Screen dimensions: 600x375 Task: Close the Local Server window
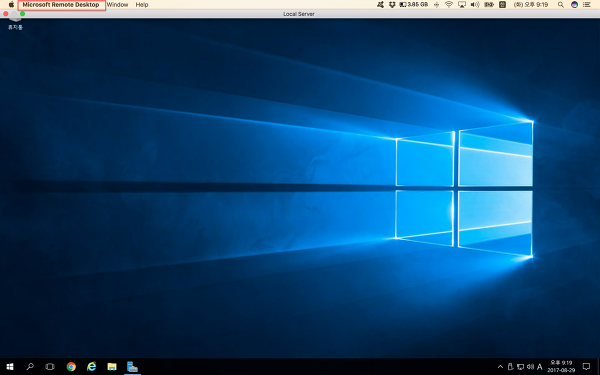click(x=6, y=14)
